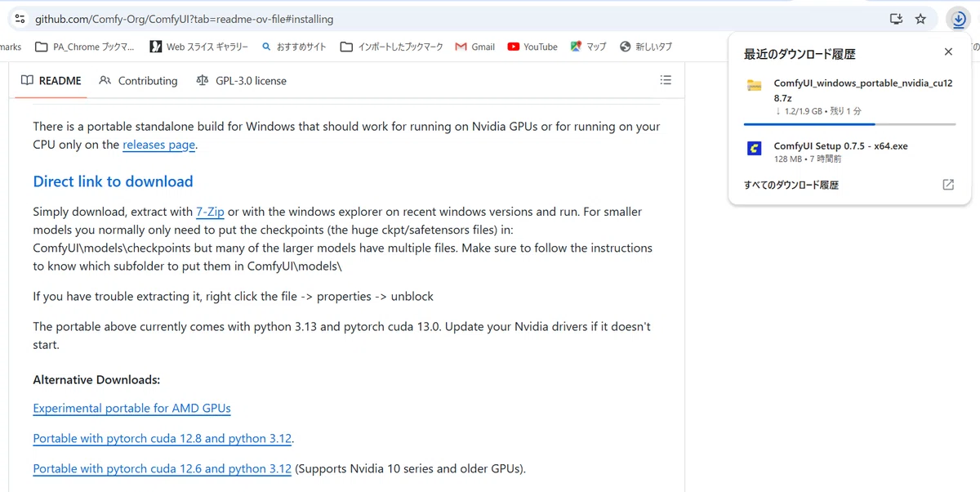Open the 新しいタブ bookmark
The height and width of the screenshot is (492, 980).
(x=646, y=47)
